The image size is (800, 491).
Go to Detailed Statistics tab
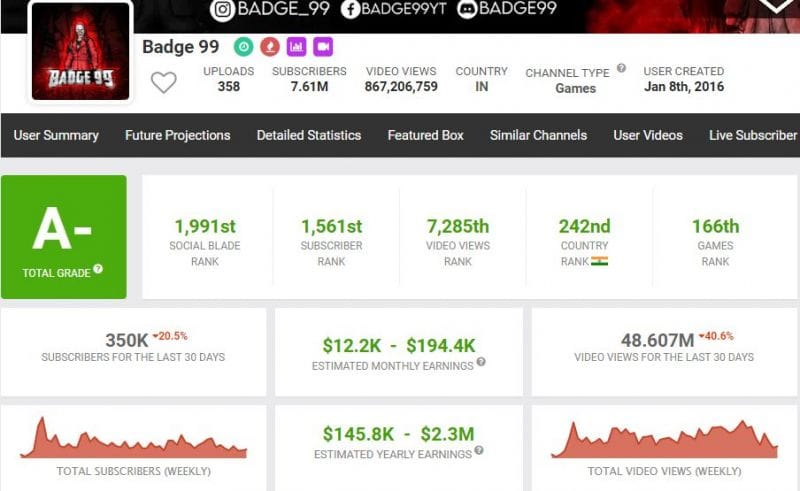[308, 135]
